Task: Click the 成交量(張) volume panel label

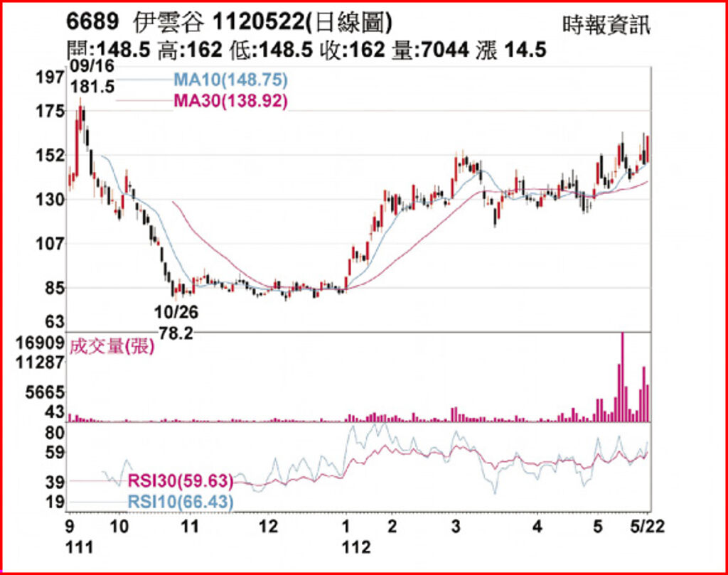Action: pyautogui.click(x=105, y=346)
